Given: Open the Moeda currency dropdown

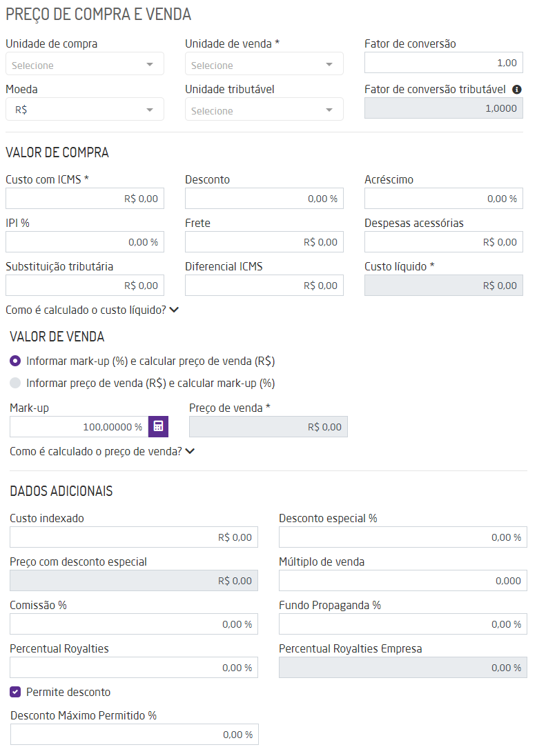Looking at the screenshot, I should point(85,110).
